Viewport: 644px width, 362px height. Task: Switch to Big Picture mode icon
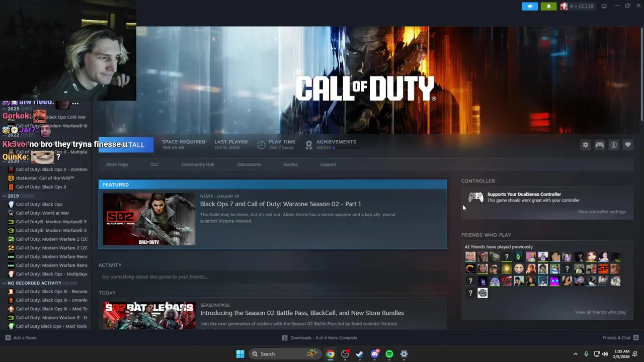point(604,6)
